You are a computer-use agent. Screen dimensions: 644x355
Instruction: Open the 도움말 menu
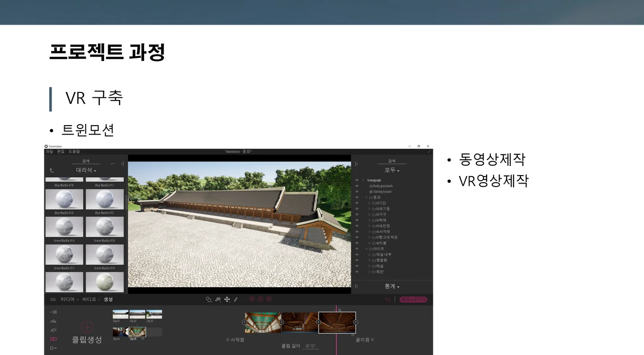pyautogui.click(x=74, y=152)
